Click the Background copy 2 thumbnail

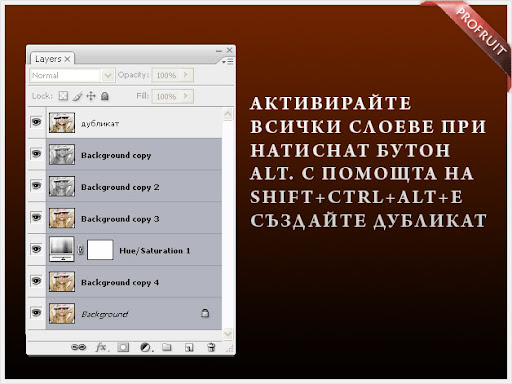point(62,186)
